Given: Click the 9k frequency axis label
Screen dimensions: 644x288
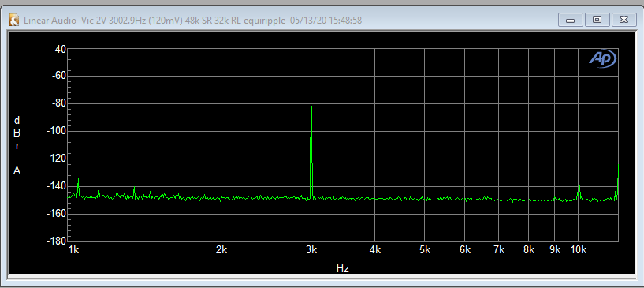Looking at the screenshot, I should pos(555,250).
